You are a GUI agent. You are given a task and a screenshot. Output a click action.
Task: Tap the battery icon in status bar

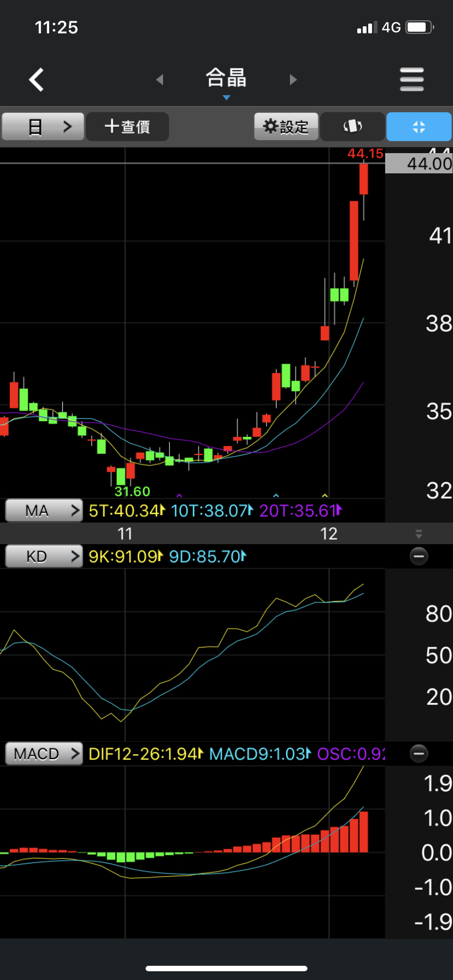420,27
